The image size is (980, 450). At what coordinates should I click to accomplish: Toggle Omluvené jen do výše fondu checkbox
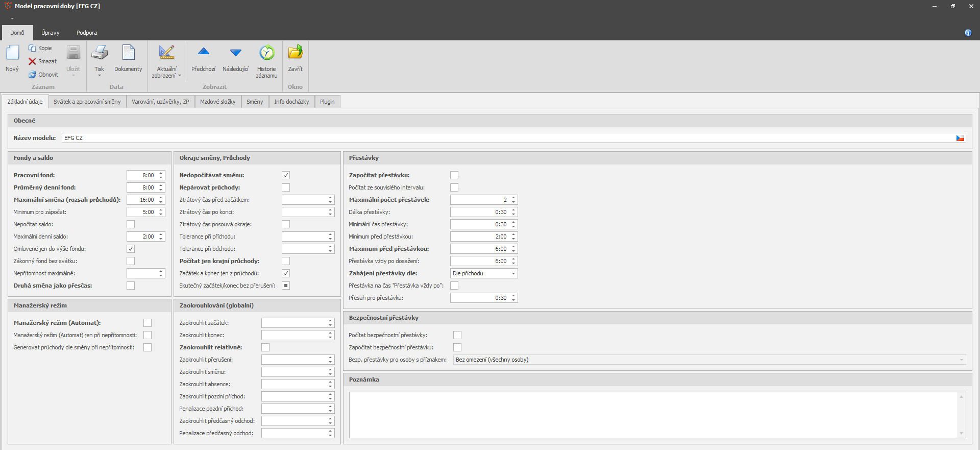(x=131, y=249)
